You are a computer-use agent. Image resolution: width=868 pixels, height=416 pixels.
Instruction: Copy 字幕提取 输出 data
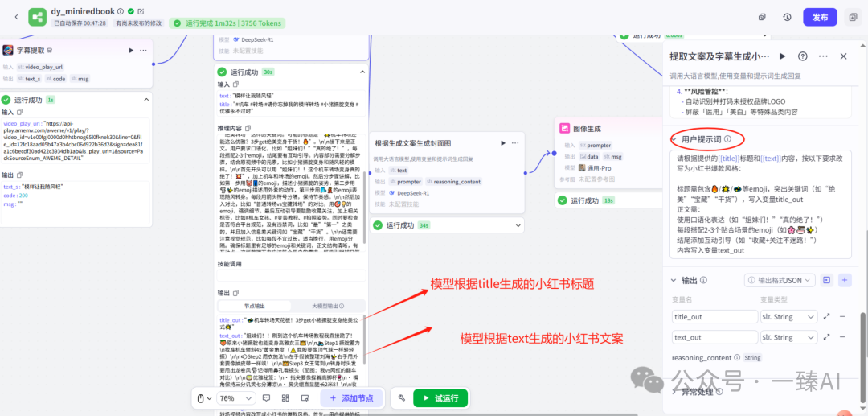19,175
